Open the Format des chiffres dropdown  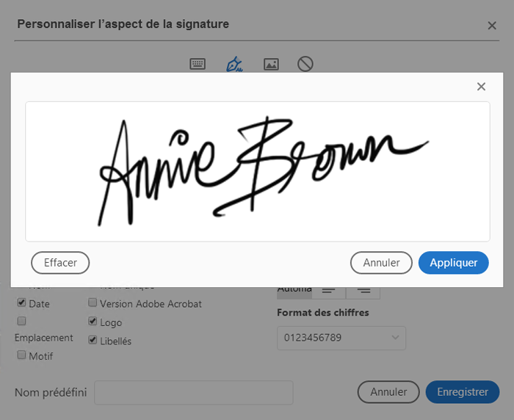pyautogui.click(x=341, y=338)
